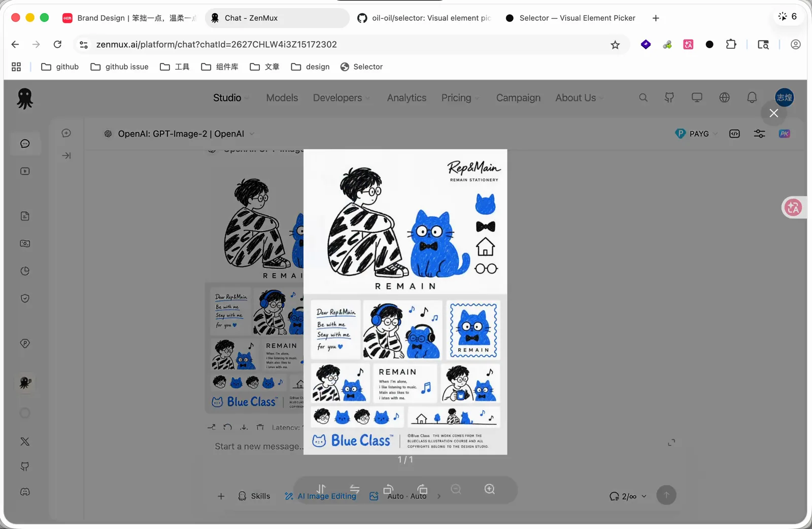The width and height of the screenshot is (812, 529).
Task: Open the About Us menu
Action: click(579, 98)
